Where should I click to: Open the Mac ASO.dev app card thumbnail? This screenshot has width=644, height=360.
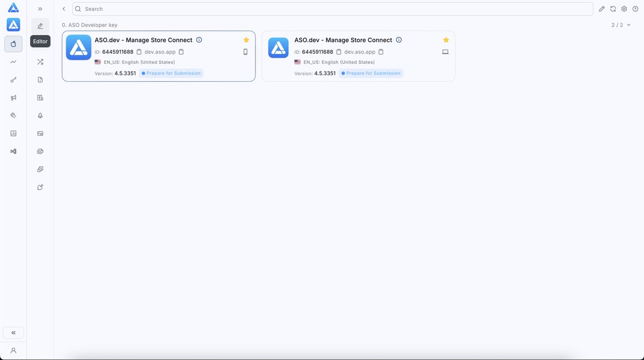[x=279, y=48]
